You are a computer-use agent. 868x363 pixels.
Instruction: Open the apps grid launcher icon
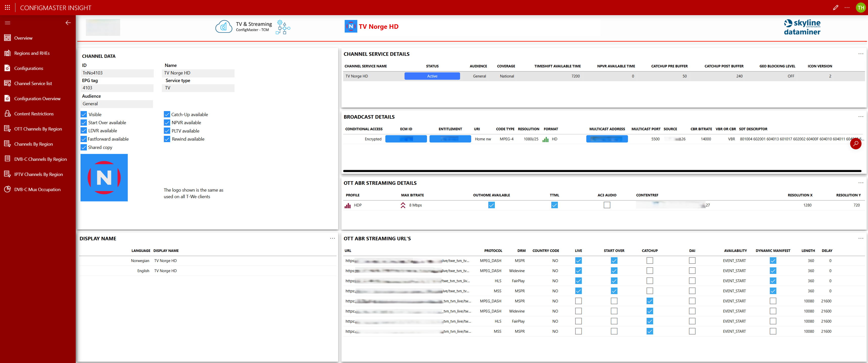point(7,7)
